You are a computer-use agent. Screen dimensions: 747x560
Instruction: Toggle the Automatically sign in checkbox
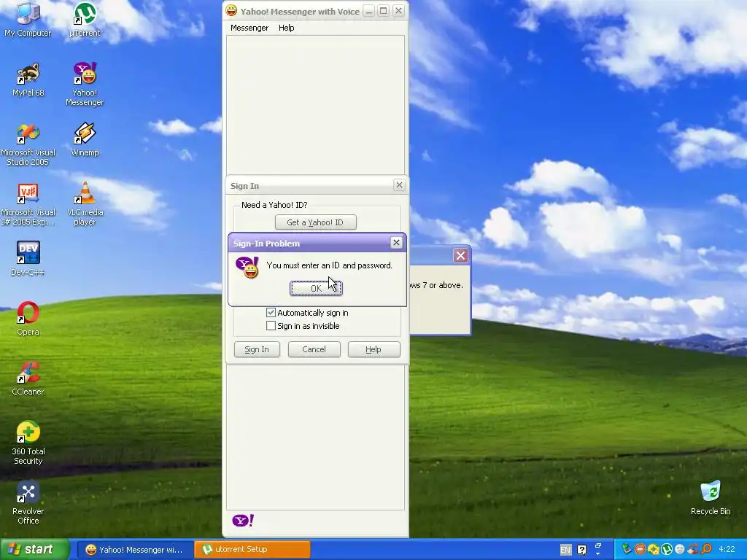click(271, 313)
